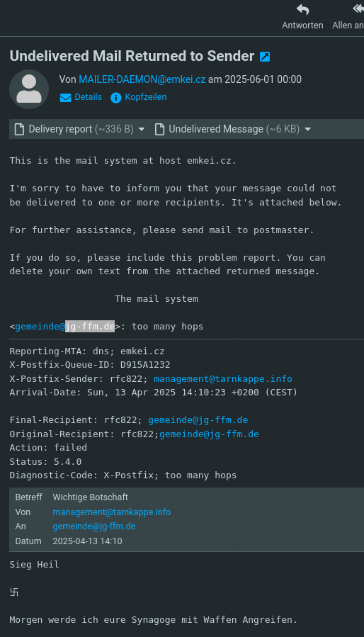Click the Undelivered Message file icon
This screenshot has width=364, height=637.
160,129
